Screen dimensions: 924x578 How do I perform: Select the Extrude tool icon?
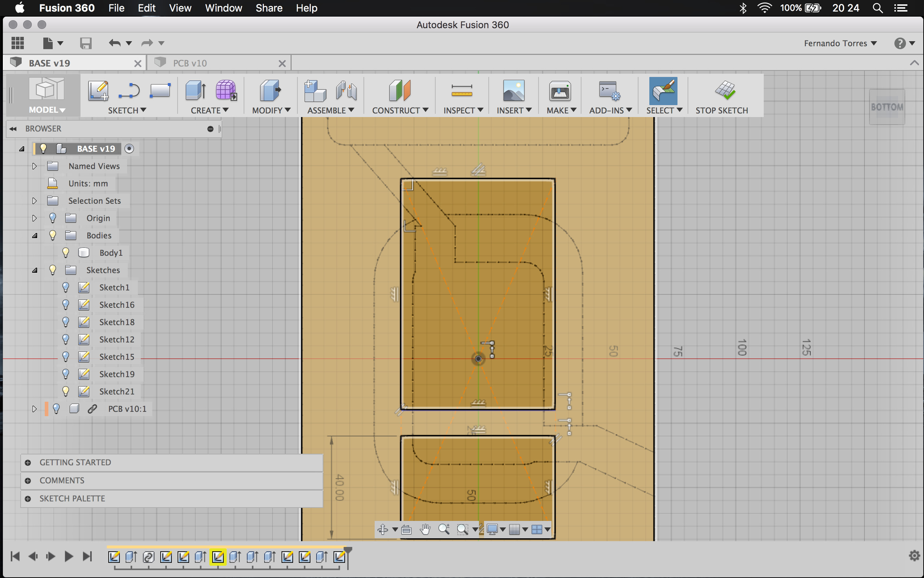pos(196,91)
